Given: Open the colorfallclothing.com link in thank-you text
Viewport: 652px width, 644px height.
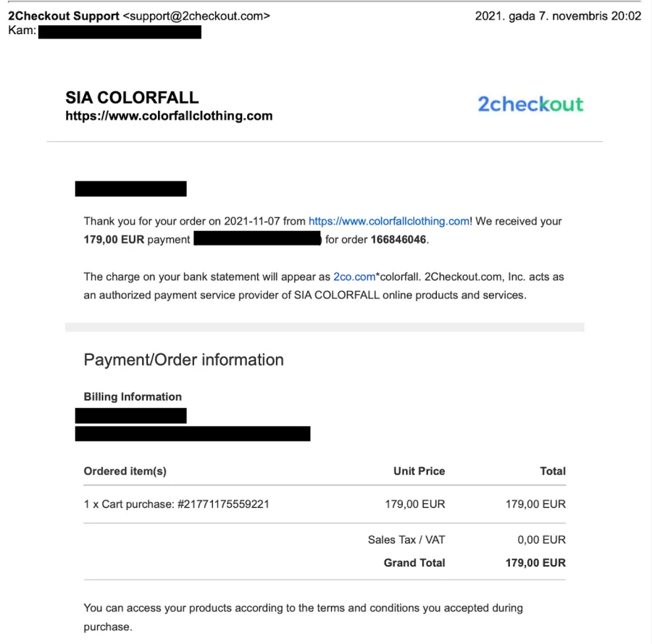Looking at the screenshot, I should pos(389,221).
